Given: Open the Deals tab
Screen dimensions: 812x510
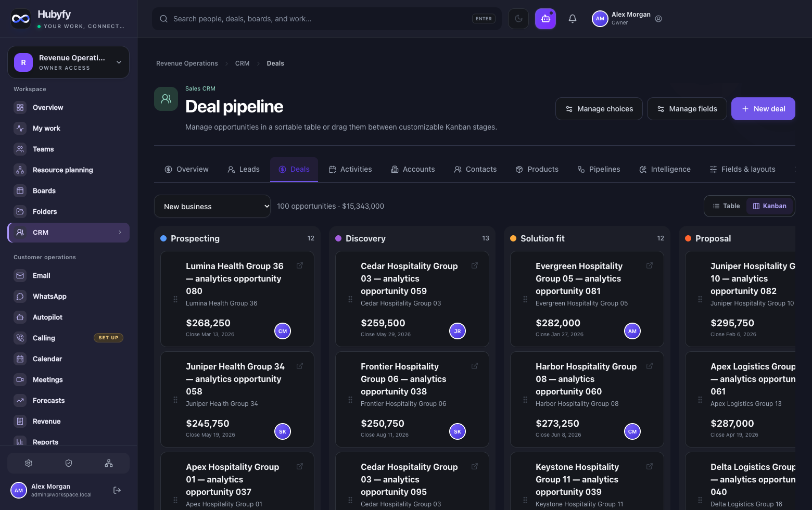Looking at the screenshot, I should click(294, 169).
